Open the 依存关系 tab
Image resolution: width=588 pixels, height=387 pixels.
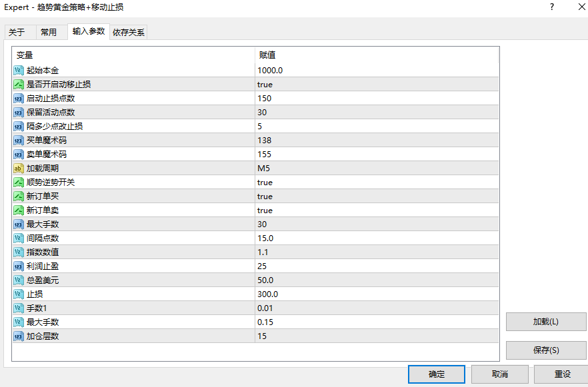[129, 32]
